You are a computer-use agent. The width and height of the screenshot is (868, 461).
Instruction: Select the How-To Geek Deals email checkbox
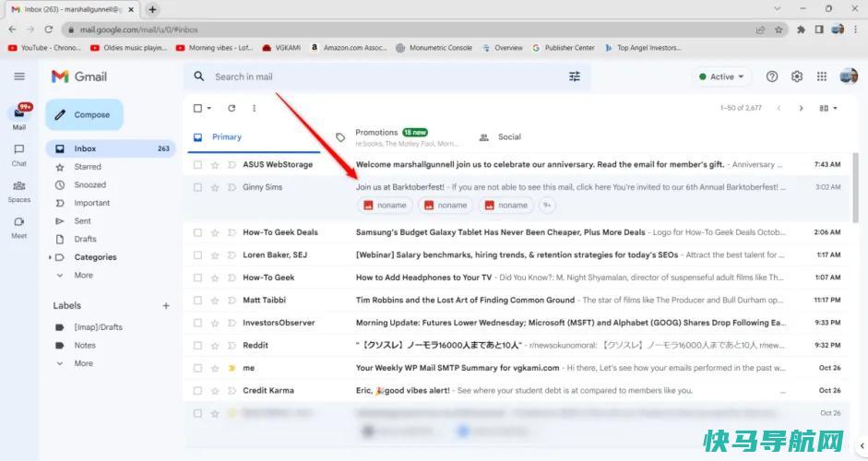point(197,232)
